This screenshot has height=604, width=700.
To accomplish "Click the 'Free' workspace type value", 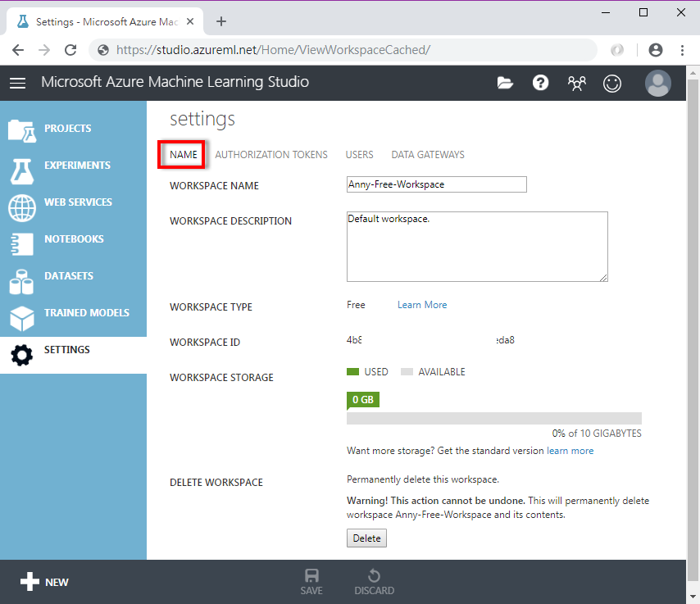I will point(356,305).
